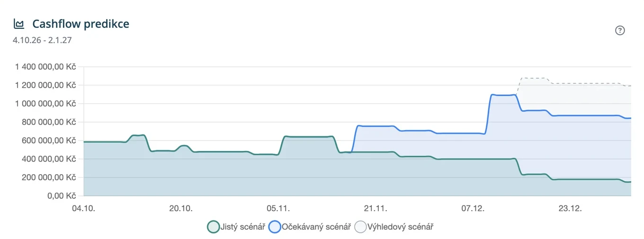
Task: Toggle the Jistý scénář legend item
Action: tap(236, 227)
